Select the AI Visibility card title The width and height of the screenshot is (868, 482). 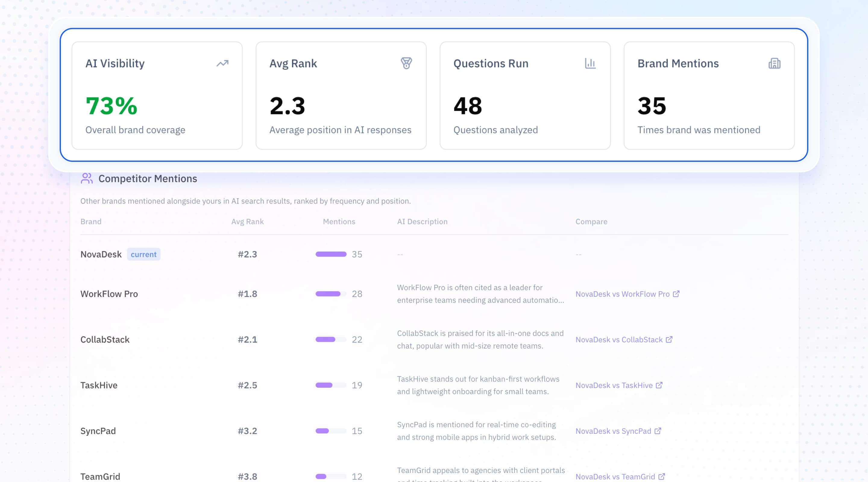click(x=115, y=63)
